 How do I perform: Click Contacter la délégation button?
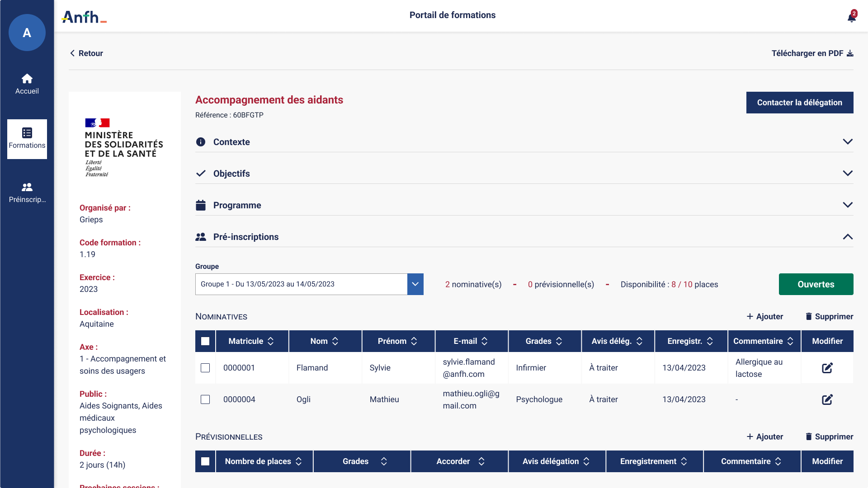[799, 103]
